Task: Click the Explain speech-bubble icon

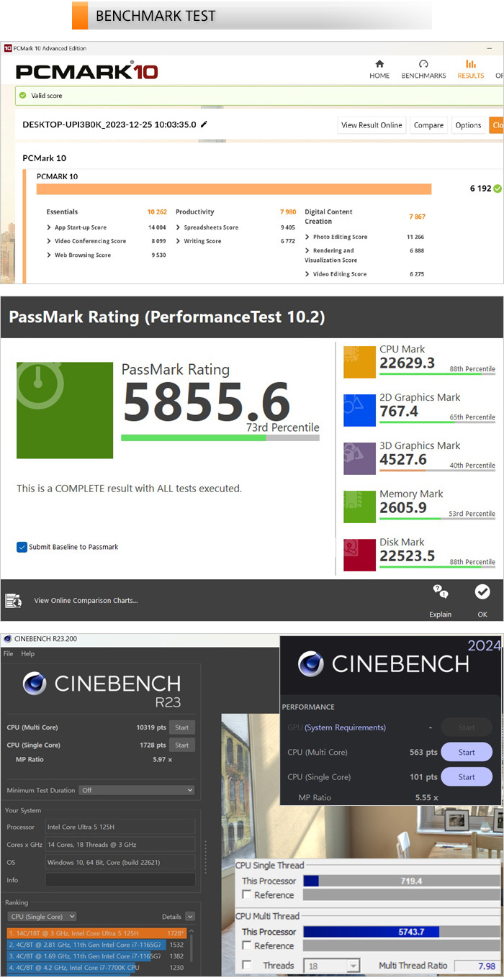Action: 441,592
